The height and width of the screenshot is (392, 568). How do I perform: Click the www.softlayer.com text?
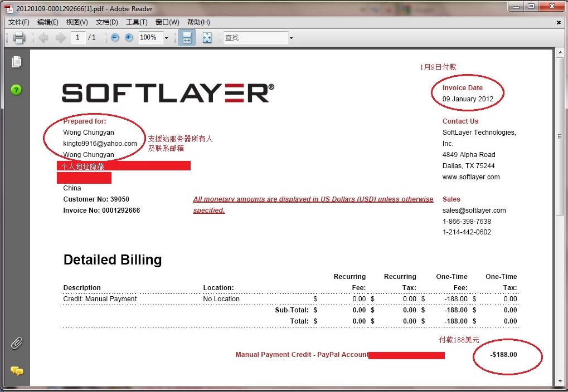click(x=471, y=177)
